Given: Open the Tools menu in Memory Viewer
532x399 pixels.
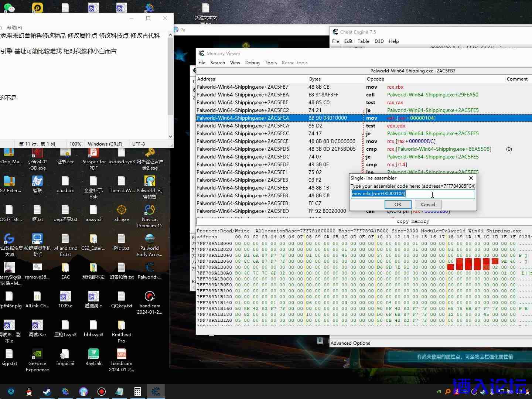Looking at the screenshot, I should [x=270, y=63].
